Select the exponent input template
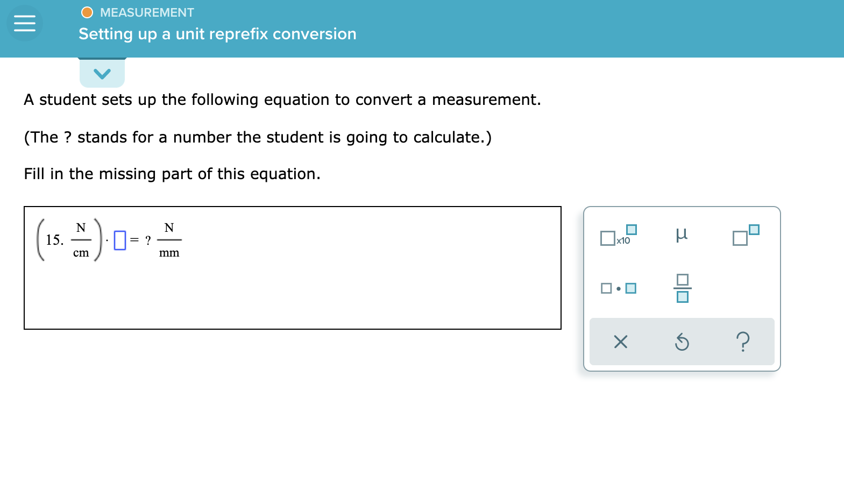Screen dimensions: 844x504 [745, 236]
